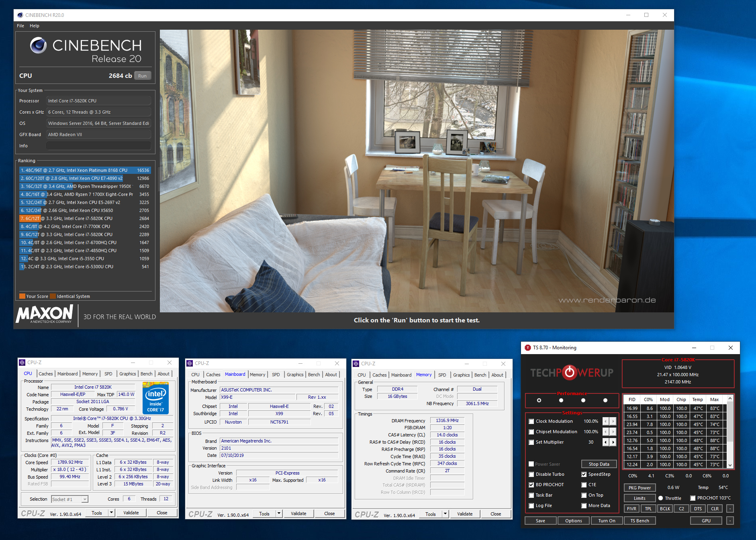Click the Turn On button in ThrottleStop
This screenshot has width=756, height=540.
[607, 521]
